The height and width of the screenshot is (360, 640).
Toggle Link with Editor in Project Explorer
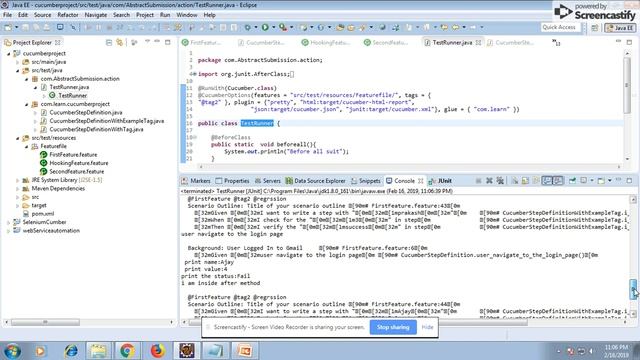[120, 42]
